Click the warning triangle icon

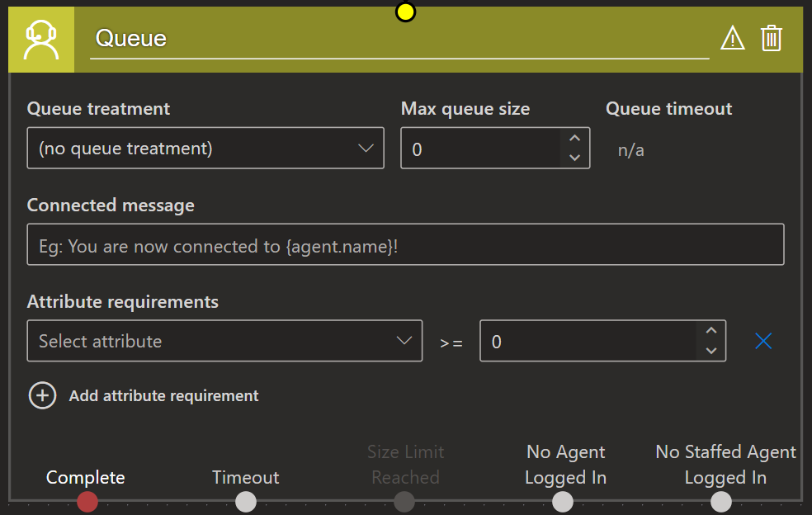coord(732,38)
